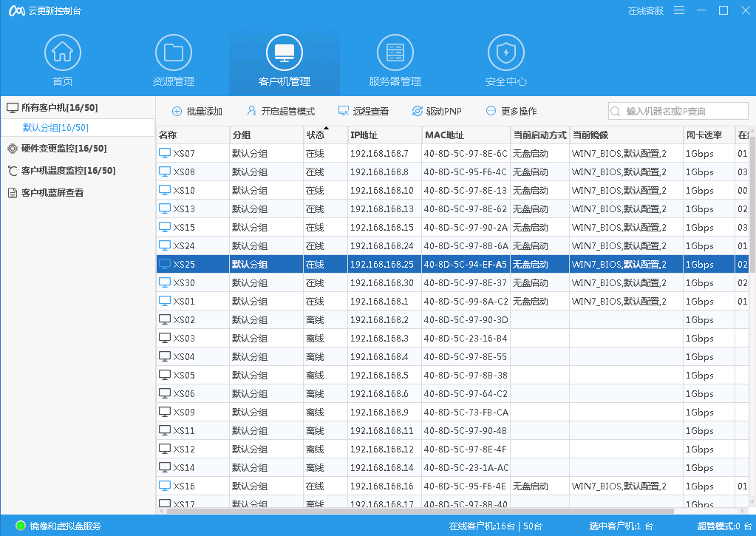Click 远程查看 monitor icon

point(344,112)
